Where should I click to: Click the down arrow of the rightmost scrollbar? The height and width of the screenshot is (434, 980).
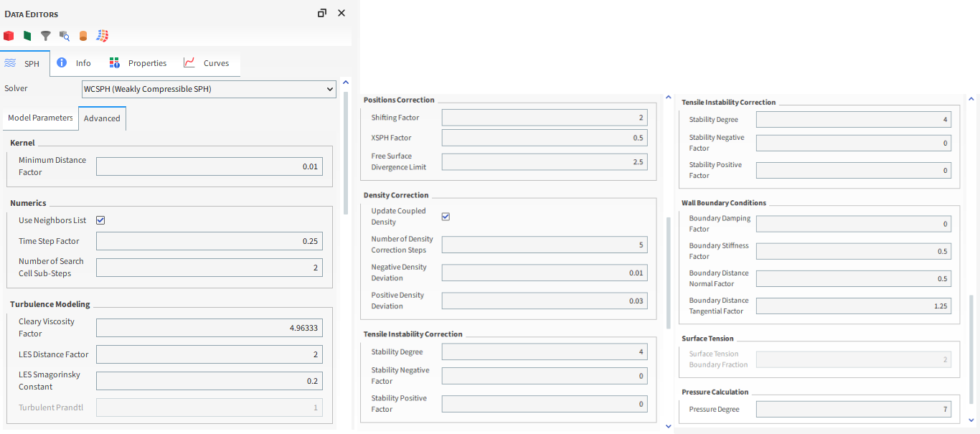pyautogui.click(x=972, y=422)
